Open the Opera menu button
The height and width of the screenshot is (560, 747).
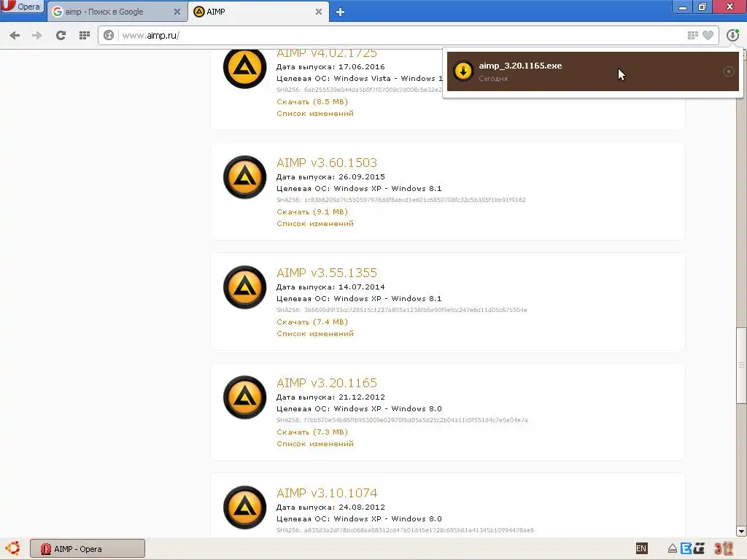pyautogui.click(x=21, y=7)
